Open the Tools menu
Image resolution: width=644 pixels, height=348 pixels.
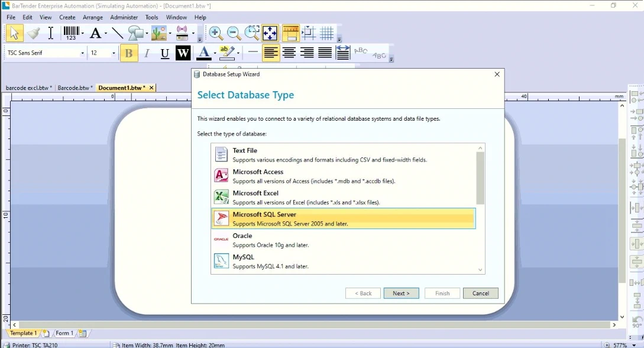151,17
